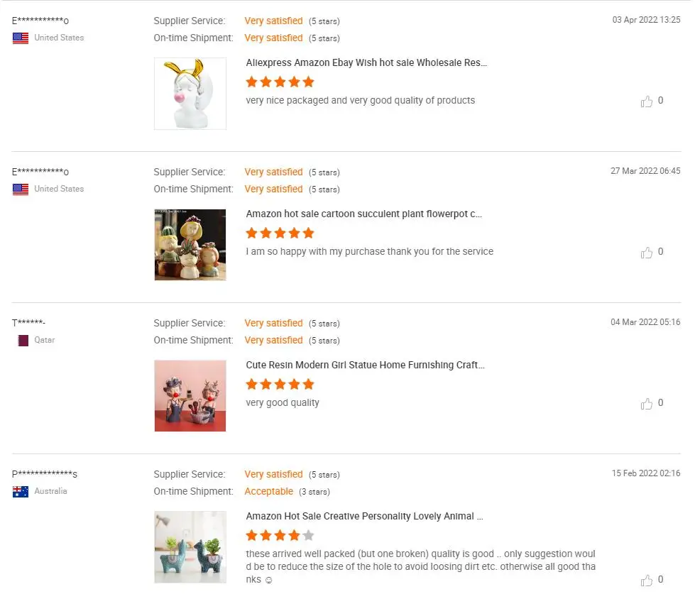Screen dimensions: 695x616
Task: Click helpful thumbs-up on Qatar buyer's review
Action: coord(647,404)
